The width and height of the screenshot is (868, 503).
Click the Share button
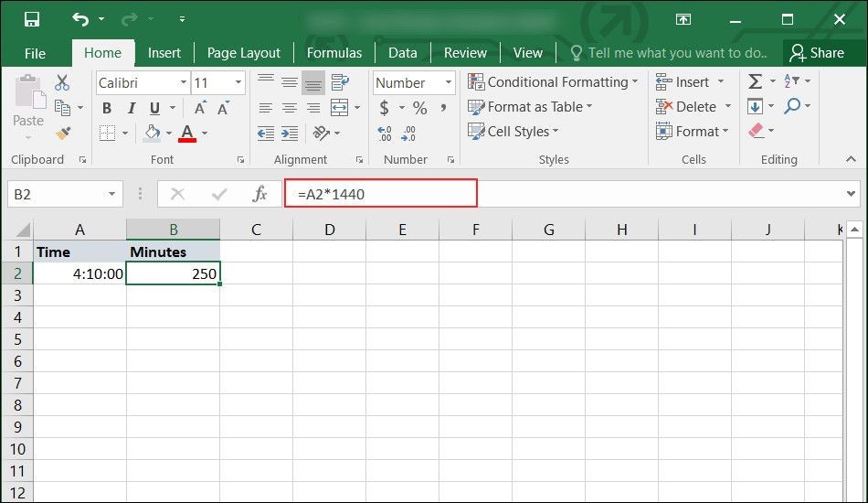point(817,53)
